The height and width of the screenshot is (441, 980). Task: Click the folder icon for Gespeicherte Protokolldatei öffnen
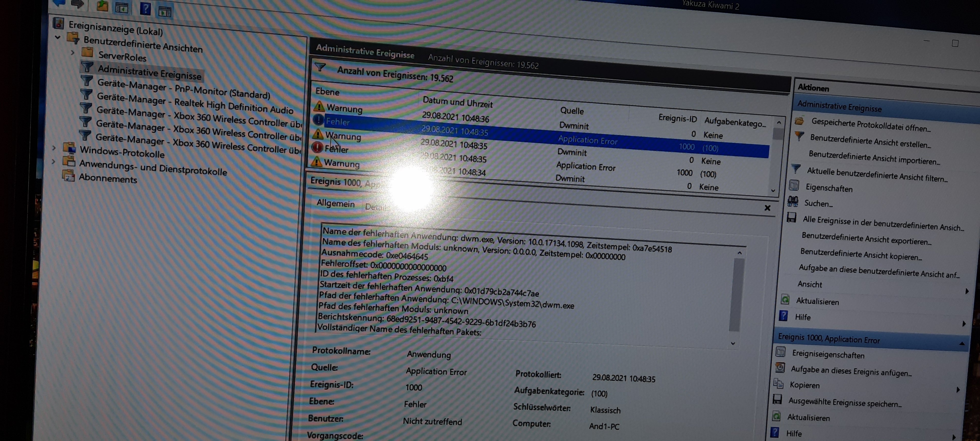pyautogui.click(x=800, y=121)
